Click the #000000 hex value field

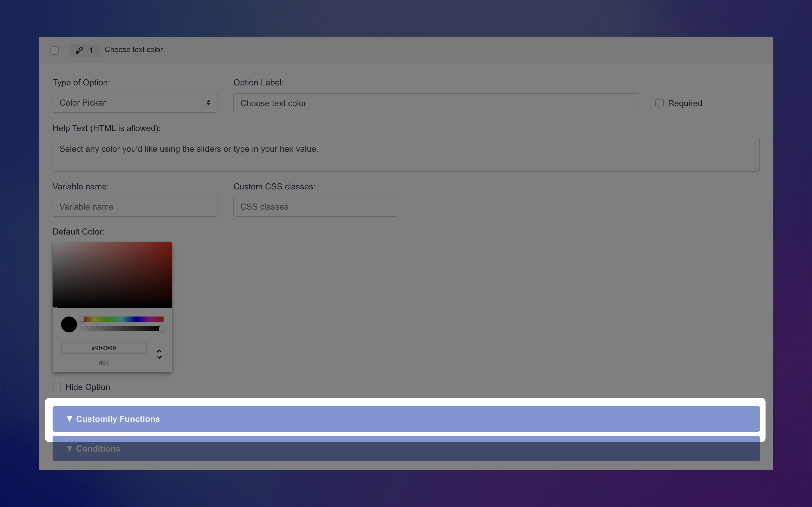pos(103,348)
